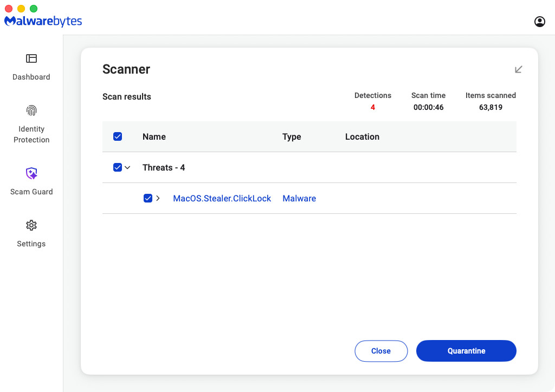Click the Scan time label
555x392 pixels.
point(428,95)
